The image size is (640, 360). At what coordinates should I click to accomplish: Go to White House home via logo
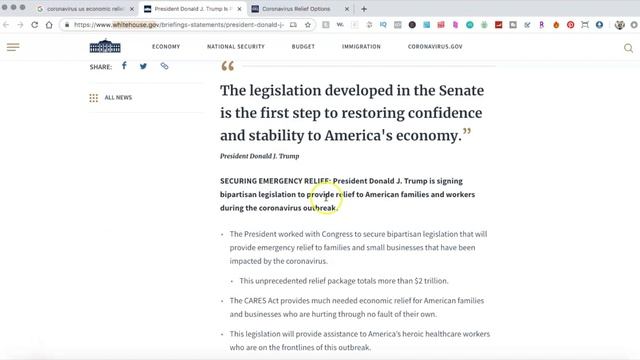tap(105, 46)
